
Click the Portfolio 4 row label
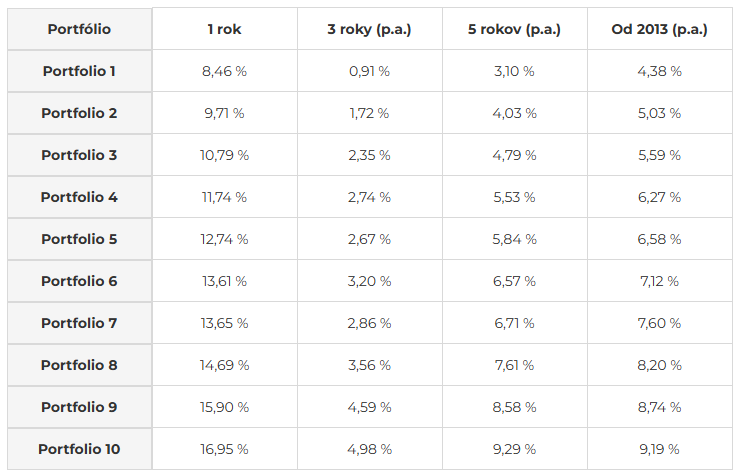79,197
